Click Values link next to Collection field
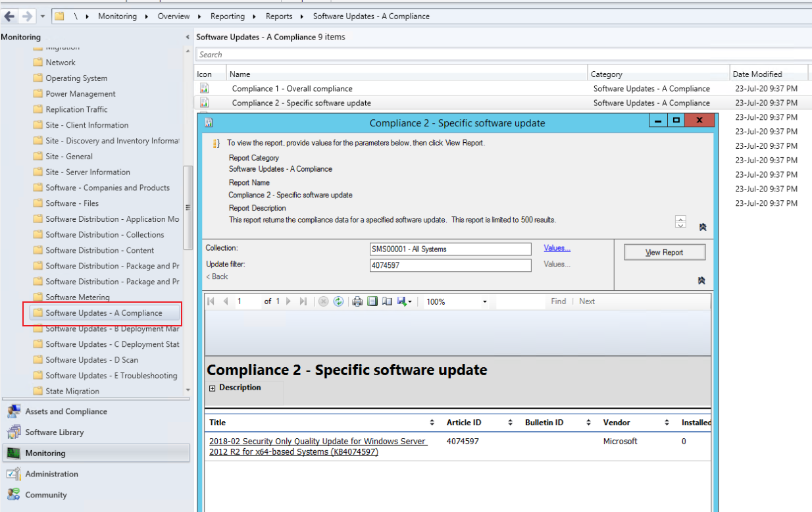 557,248
